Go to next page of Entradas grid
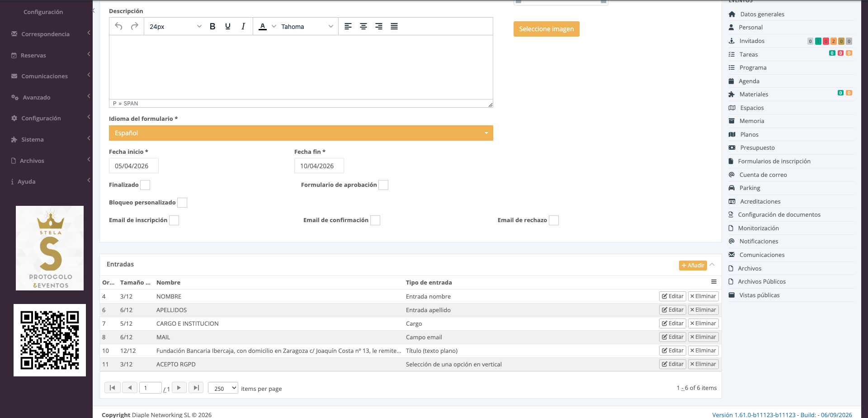The width and height of the screenshot is (868, 418). [179, 388]
